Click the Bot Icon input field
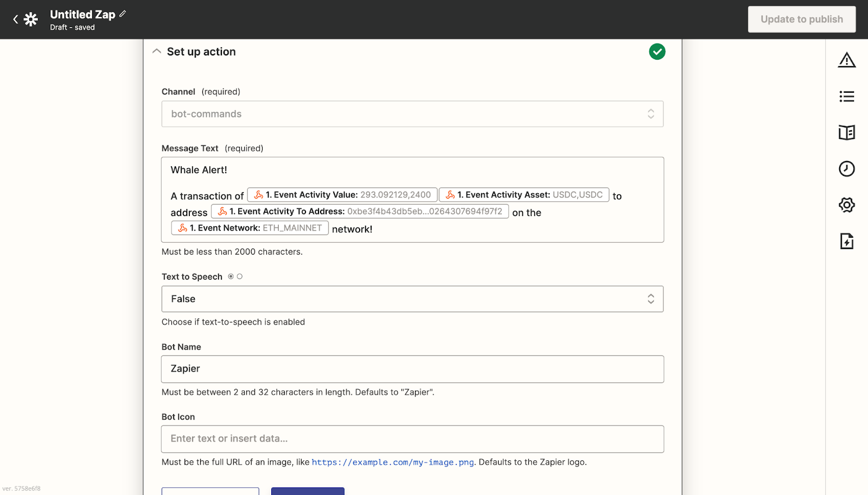 [x=412, y=439]
